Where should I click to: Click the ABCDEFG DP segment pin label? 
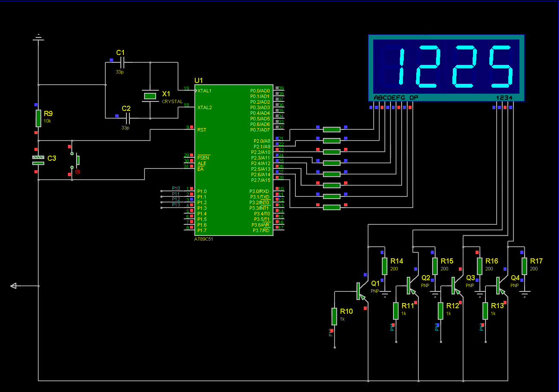[x=396, y=98]
